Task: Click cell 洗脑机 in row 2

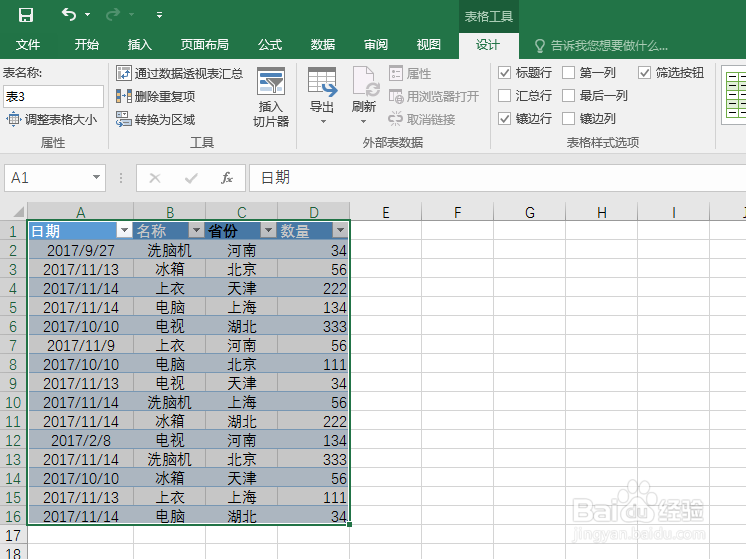Action: (x=169, y=250)
